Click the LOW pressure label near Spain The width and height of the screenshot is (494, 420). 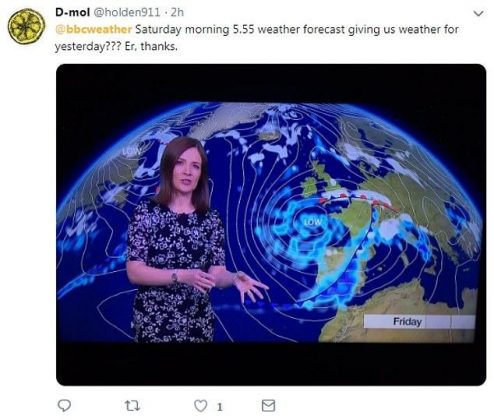point(313,221)
